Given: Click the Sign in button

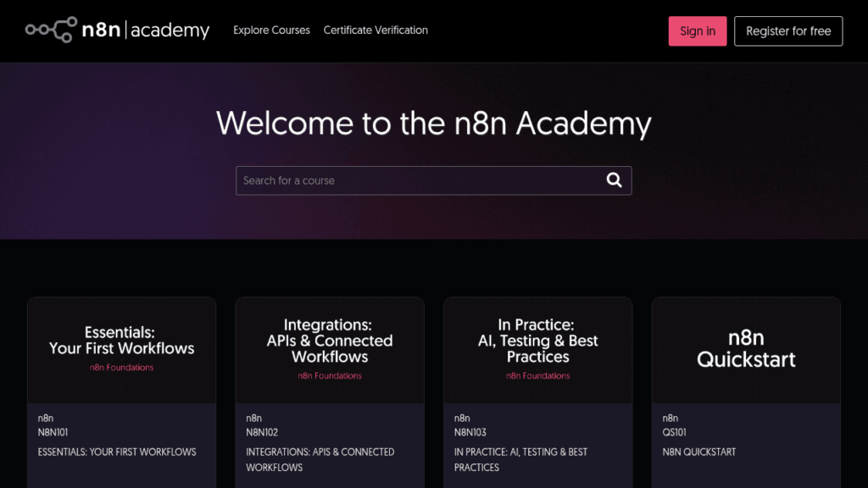Looking at the screenshot, I should 698,31.
